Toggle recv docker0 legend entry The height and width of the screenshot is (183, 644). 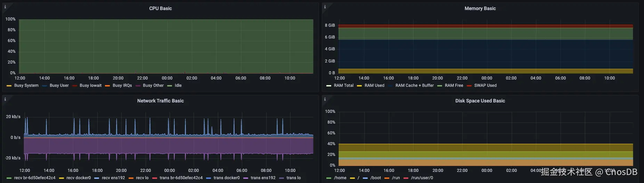pyautogui.click(x=79, y=178)
